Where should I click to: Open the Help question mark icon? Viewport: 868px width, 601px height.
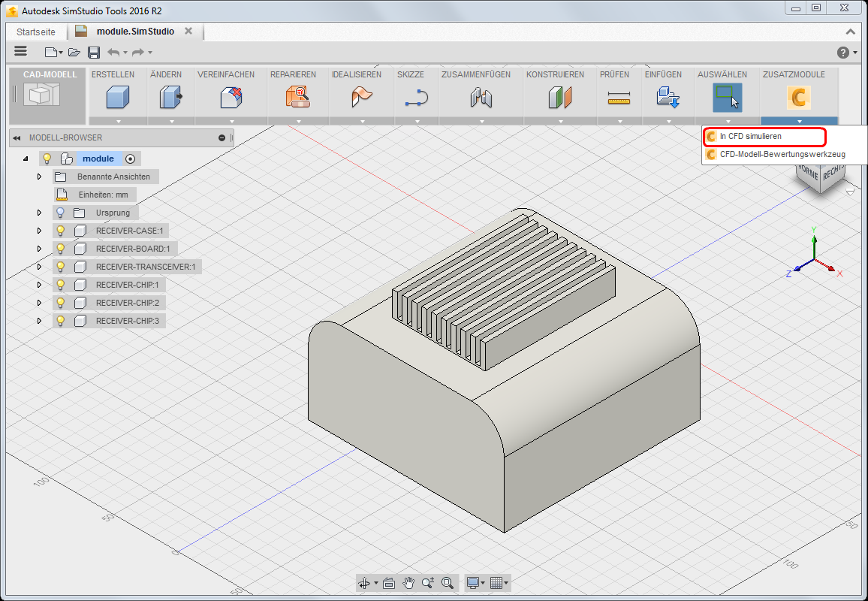842,53
